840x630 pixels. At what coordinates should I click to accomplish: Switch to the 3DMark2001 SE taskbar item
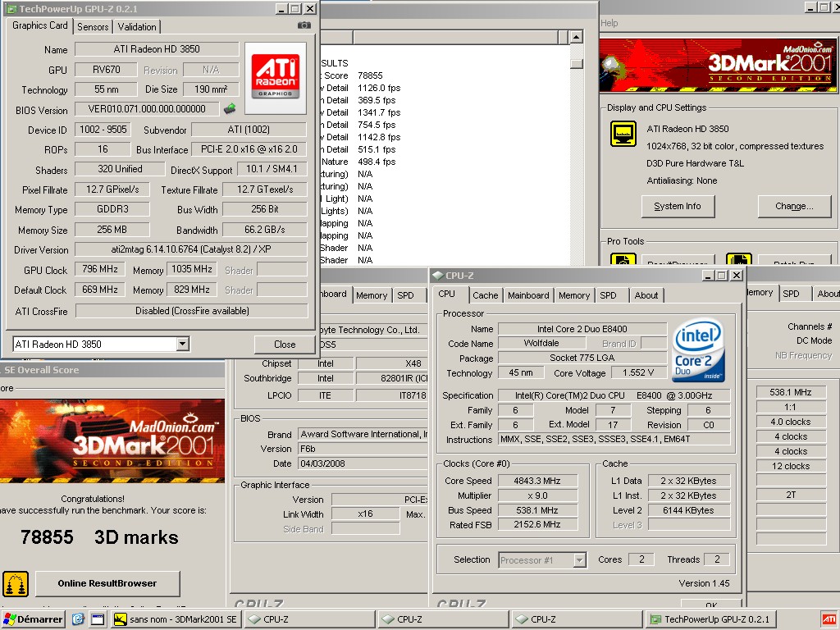tap(176, 619)
